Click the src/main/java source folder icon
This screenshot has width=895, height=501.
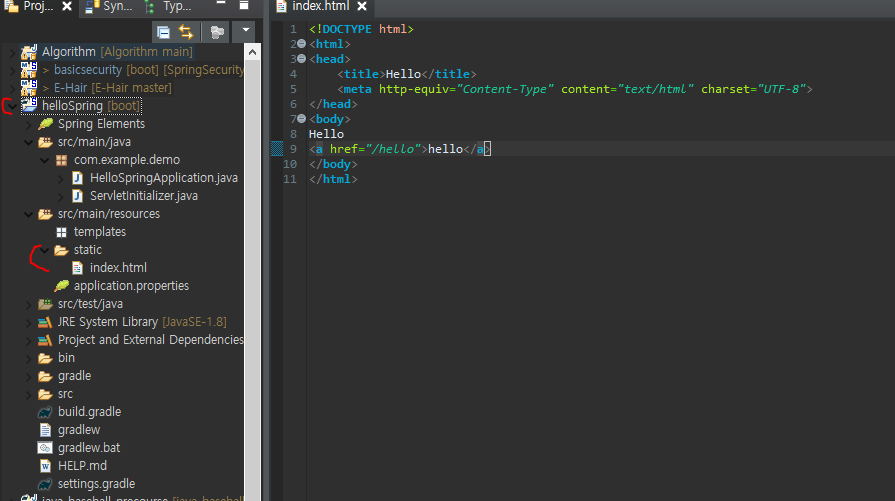(x=45, y=142)
